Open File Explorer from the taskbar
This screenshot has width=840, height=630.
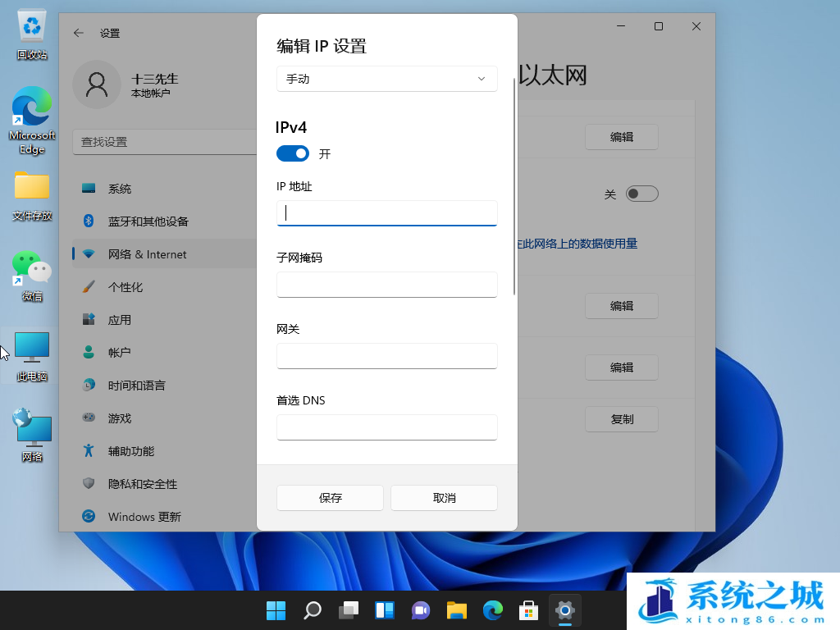pyautogui.click(x=456, y=610)
